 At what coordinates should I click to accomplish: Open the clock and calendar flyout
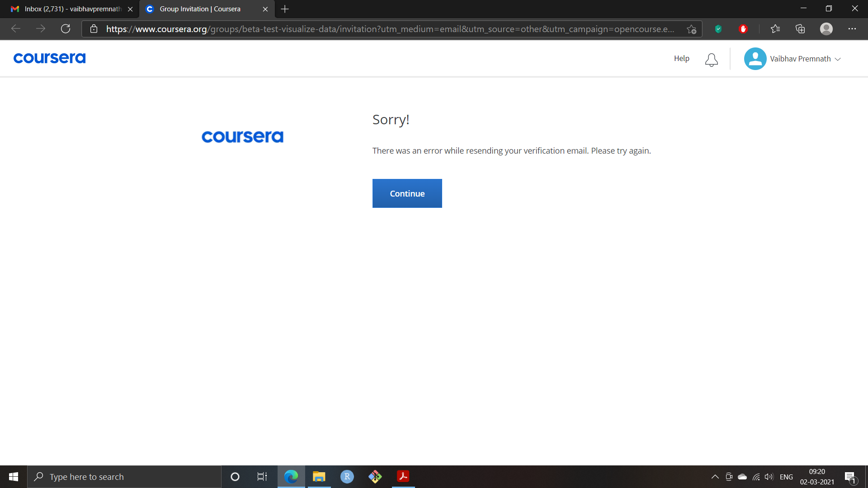click(x=817, y=477)
